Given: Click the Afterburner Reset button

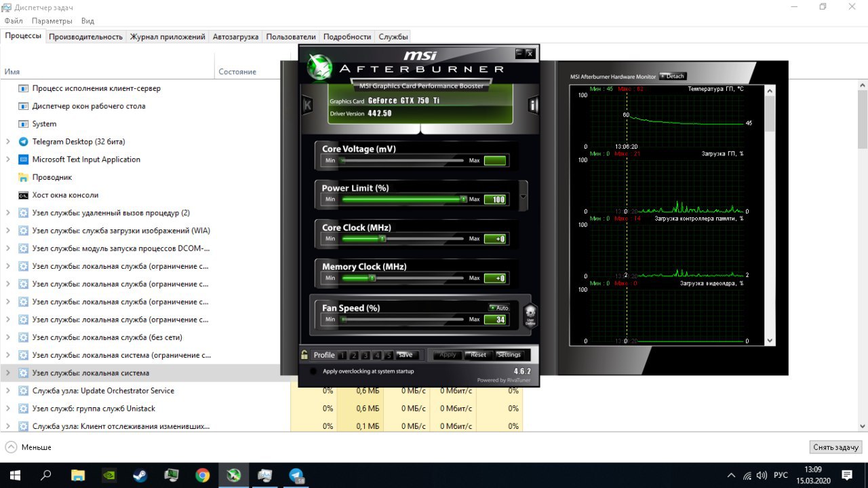Looking at the screenshot, I should (478, 355).
